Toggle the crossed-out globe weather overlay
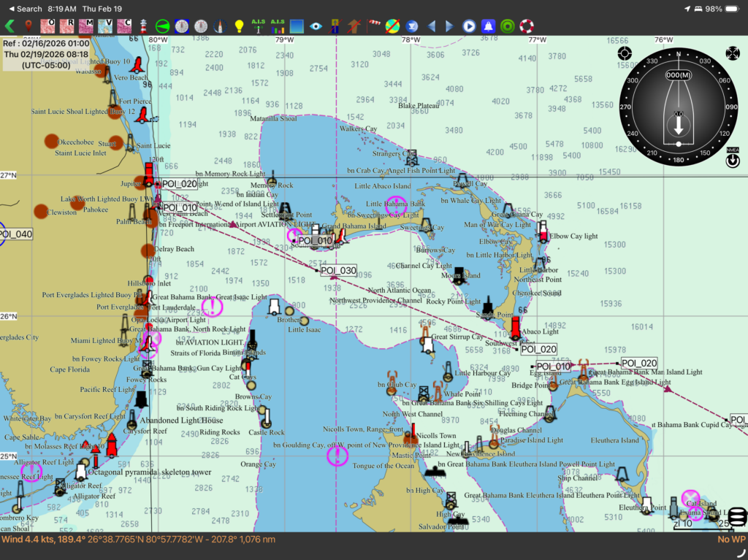Screen dimensions: 748x560 (393, 26)
